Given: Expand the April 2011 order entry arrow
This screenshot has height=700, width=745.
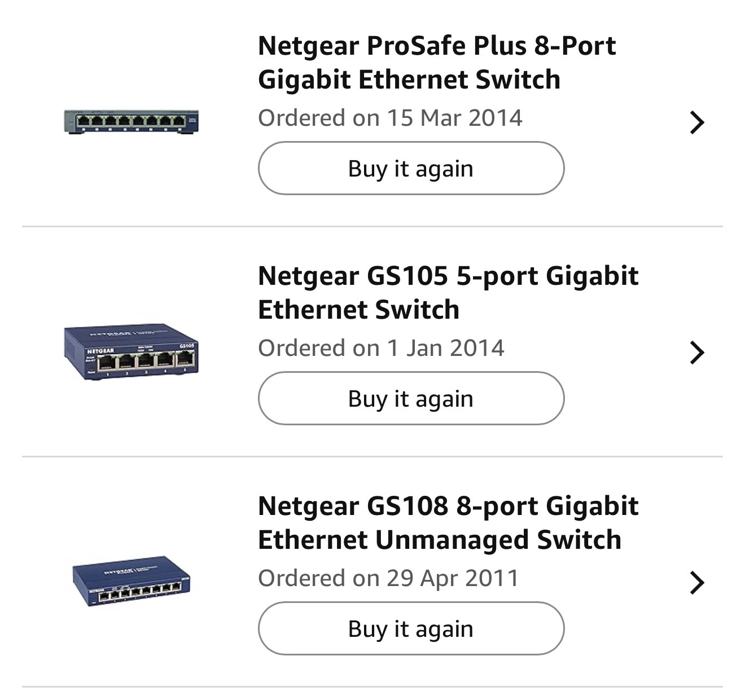Looking at the screenshot, I should [x=697, y=583].
